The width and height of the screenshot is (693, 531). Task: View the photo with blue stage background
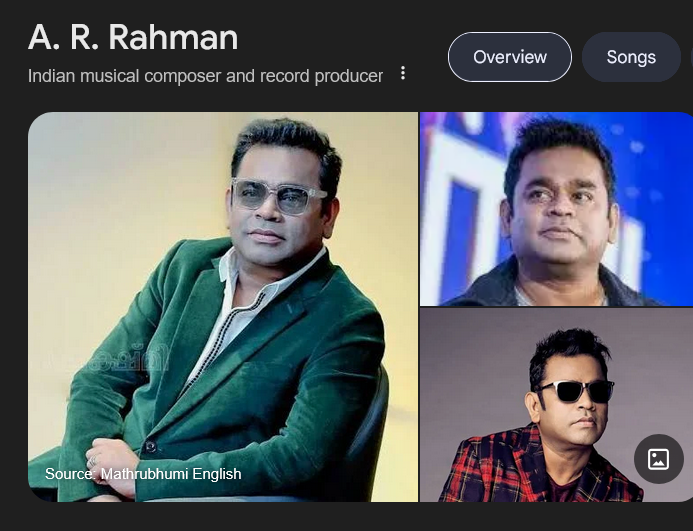(x=556, y=209)
